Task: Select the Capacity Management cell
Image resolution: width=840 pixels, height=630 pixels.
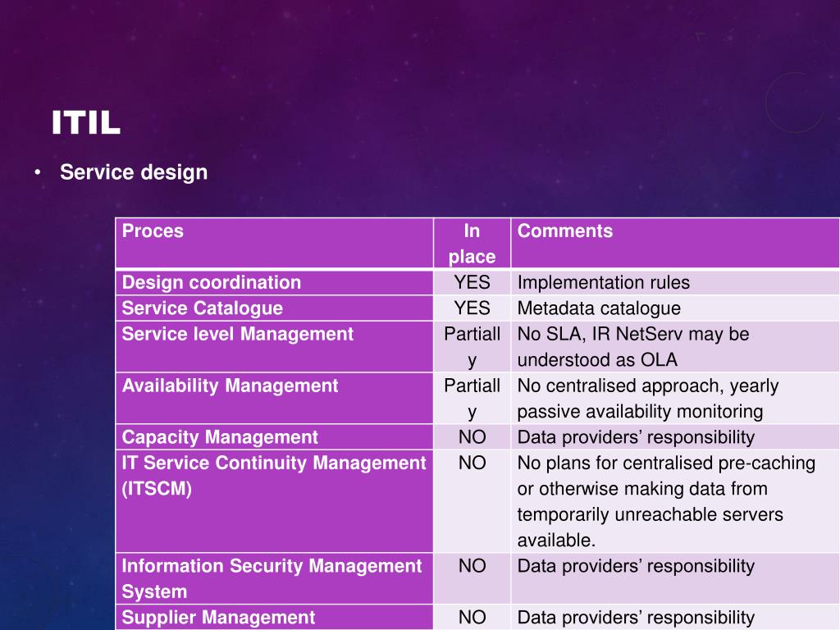Action: [x=274, y=436]
